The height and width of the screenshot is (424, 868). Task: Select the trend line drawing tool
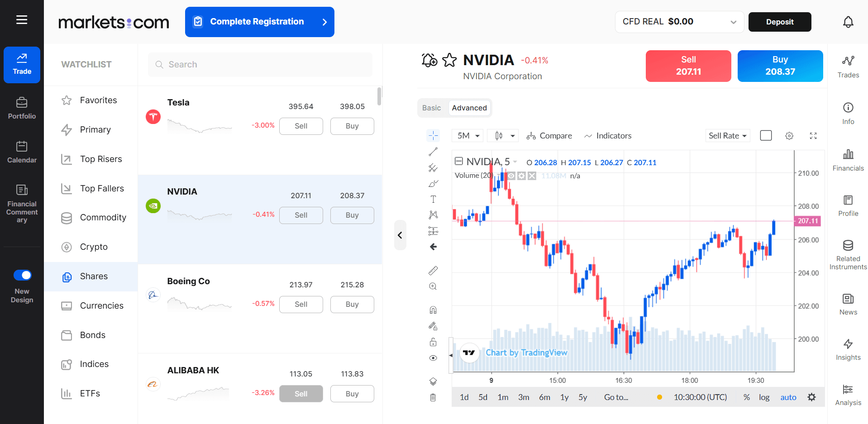tap(433, 152)
